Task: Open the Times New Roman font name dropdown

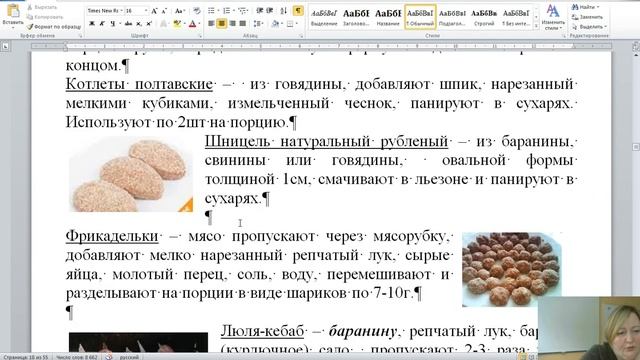Action: click(122, 11)
